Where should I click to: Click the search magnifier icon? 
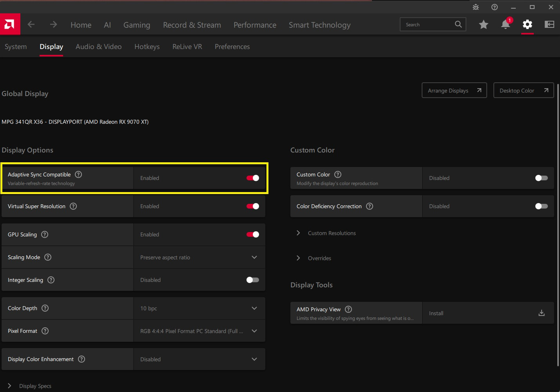pos(458,24)
